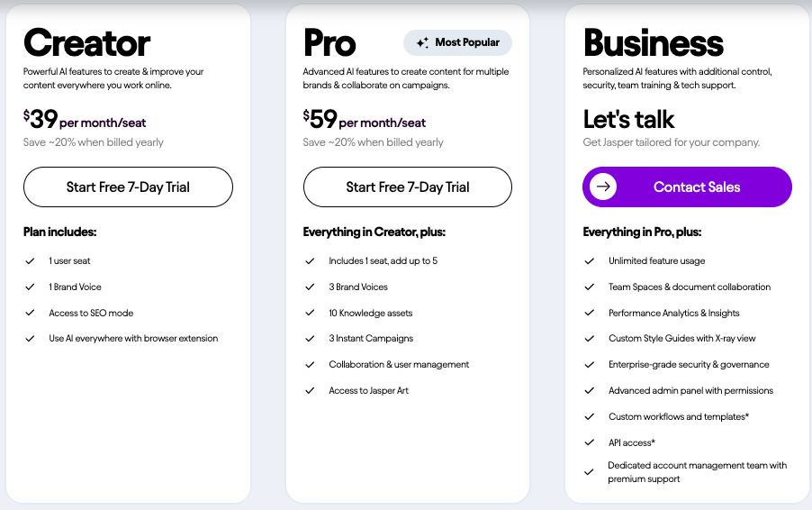
Task: Click the Business plan heading
Action: 654,43
